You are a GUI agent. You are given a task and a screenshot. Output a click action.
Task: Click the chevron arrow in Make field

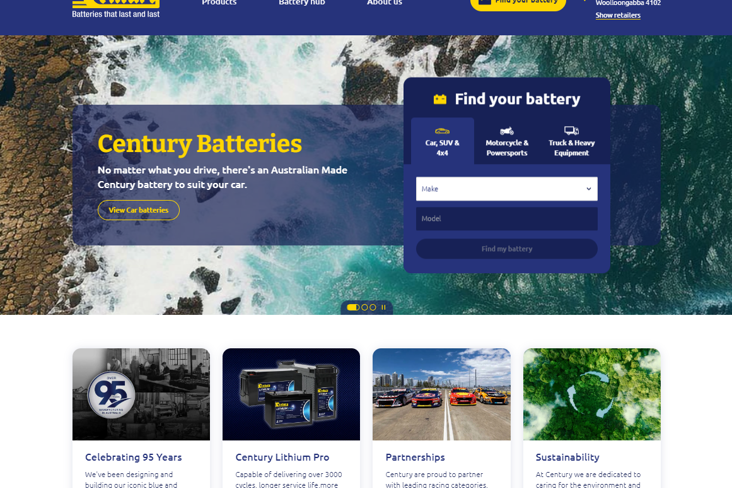pos(589,189)
